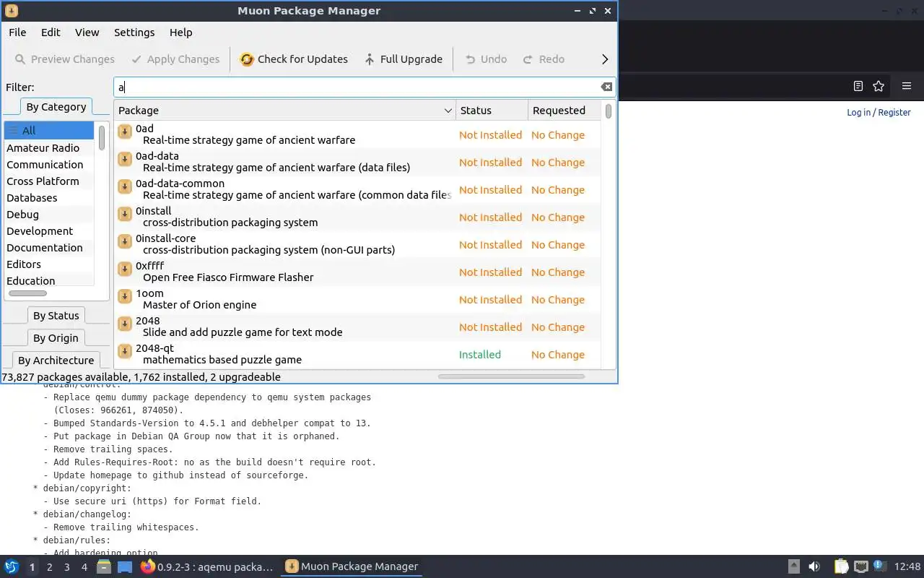Open the Help menu
The width and height of the screenshot is (924, 578).
click(180, 33)
